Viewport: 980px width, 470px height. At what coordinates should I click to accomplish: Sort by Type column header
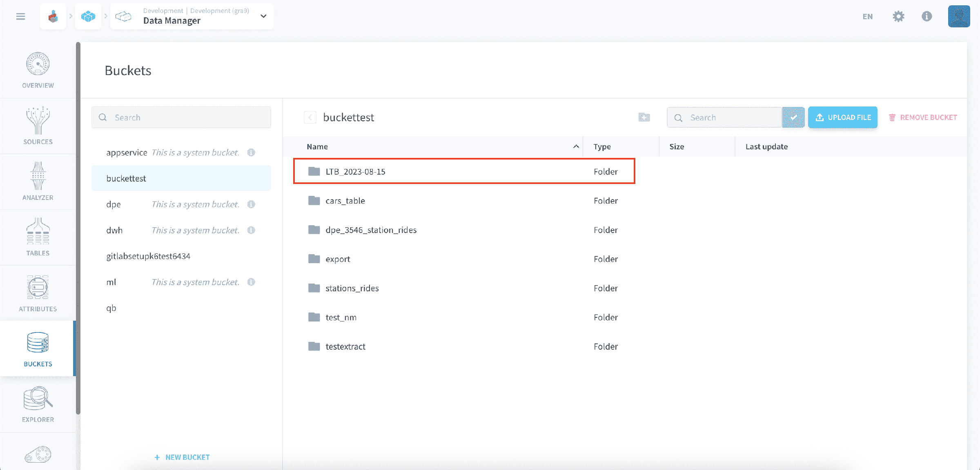(x=602, y=146)
